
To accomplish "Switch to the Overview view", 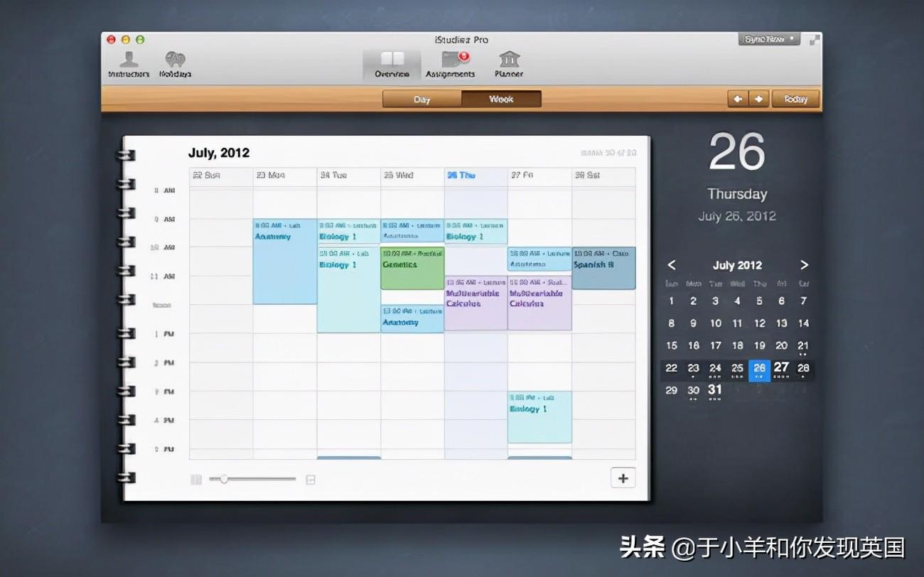I will coord(392,64).
